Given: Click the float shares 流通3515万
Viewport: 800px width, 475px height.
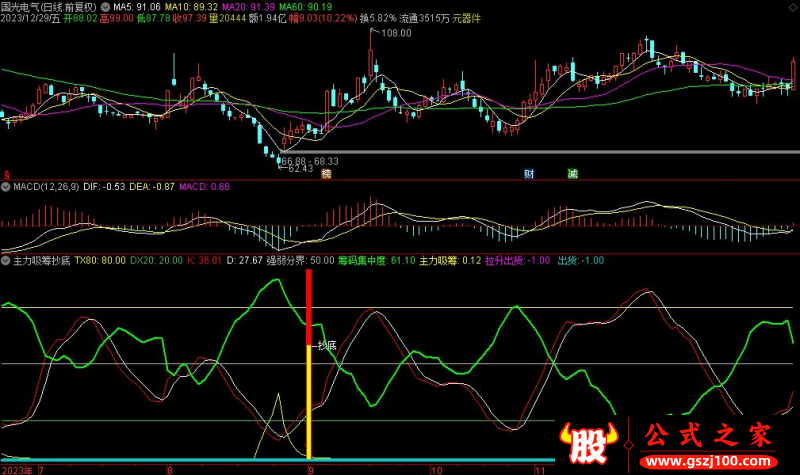Looking at the screenshot, I should pyautogui.click(x=424, y=18).
